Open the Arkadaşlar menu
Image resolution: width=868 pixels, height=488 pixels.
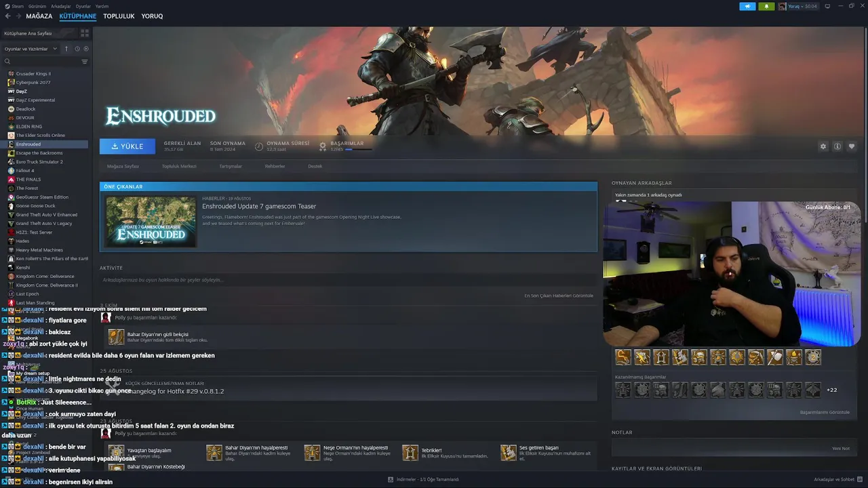[x=60, y=6]
